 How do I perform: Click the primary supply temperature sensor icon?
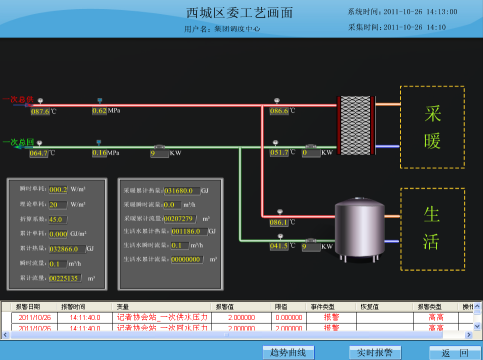point(41,101)
